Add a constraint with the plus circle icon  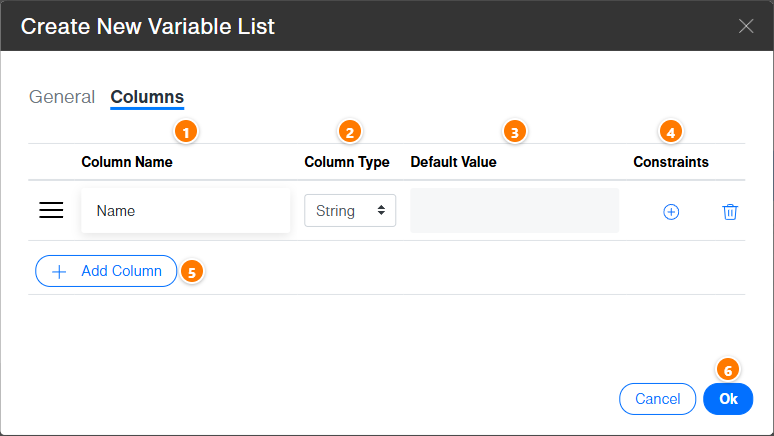coord(671,212)
